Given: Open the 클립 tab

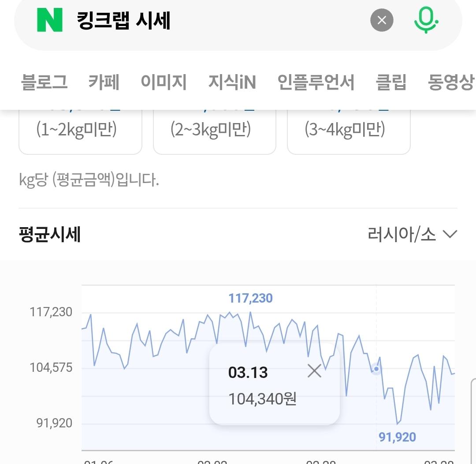Looking at the screenshot, I should click(x=391, y=82).
